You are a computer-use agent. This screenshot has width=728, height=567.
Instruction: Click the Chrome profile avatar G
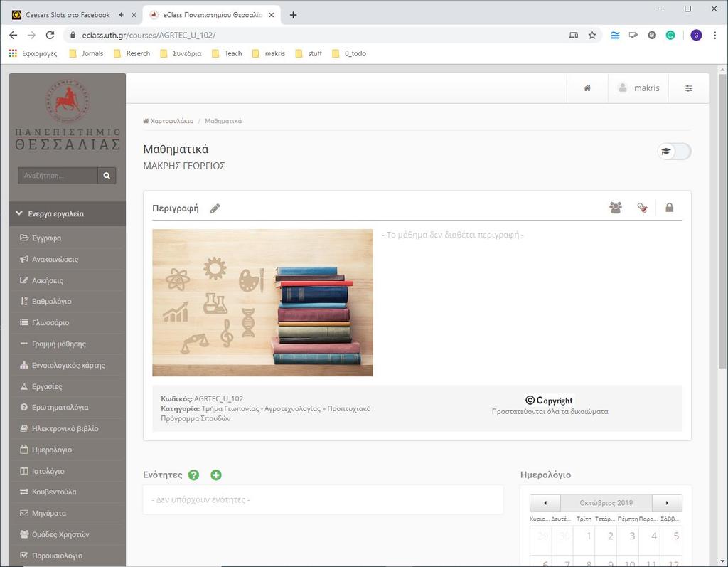(696, 36)
